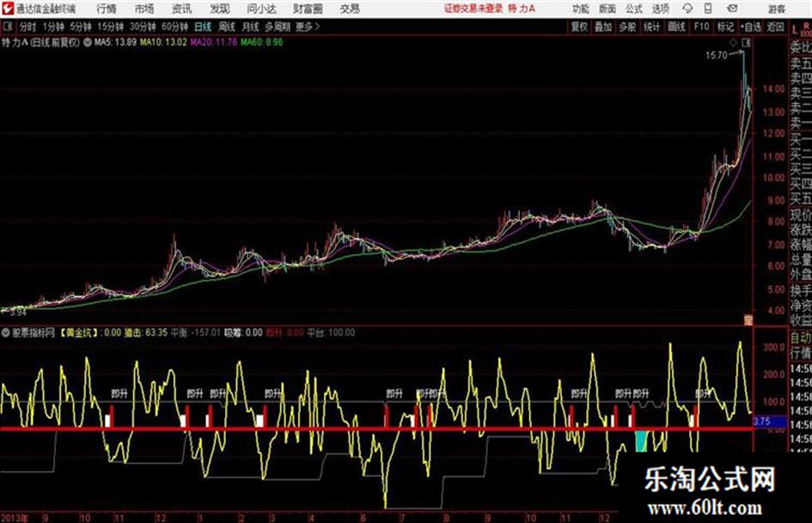Click the panel layout icon left of 分时
Image resolution: width=812 pixels, height=523 pixels.
(x=7, y=27)
